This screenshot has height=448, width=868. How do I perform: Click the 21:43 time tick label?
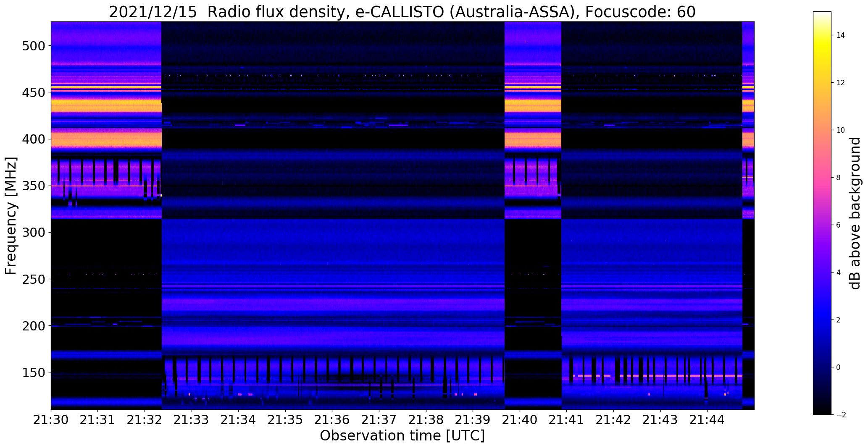pyautogui.click(x=661, y=420)
